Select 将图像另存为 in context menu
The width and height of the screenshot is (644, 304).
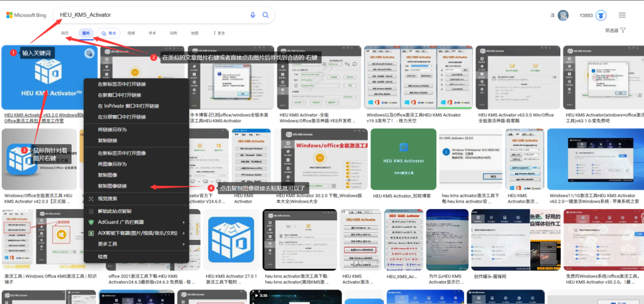[112, 164]
